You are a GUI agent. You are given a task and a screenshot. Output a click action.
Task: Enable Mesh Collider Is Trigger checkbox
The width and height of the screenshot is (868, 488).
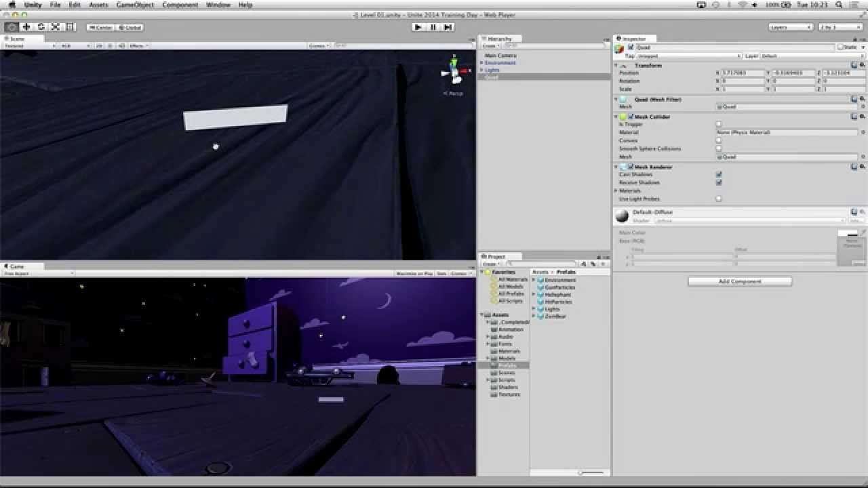pyautogui.click(x=719, y=125)
